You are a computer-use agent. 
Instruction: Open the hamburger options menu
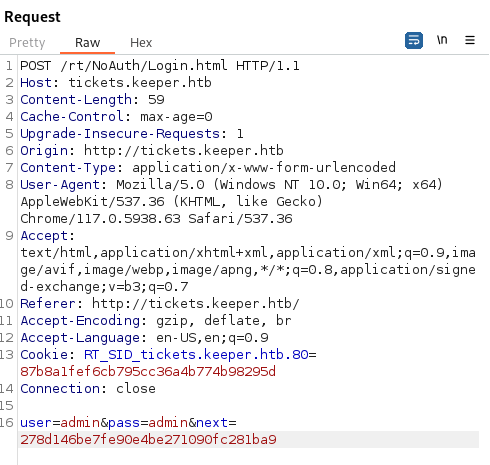[x=470, y=40]
